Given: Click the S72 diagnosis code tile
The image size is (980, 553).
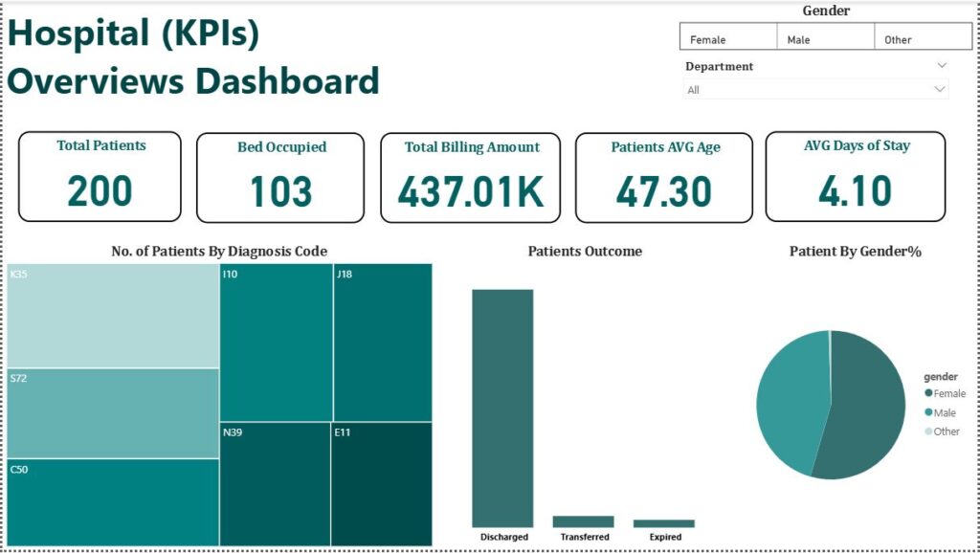Looking at the screenshot, I should pos(113,413).
